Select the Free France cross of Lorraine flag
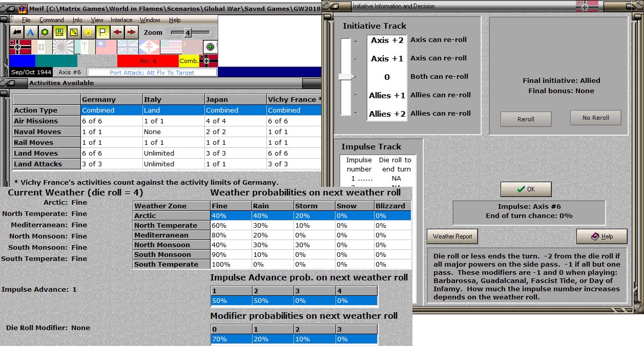The width and height of the screenshot is (644, 348). coord(149,47)
